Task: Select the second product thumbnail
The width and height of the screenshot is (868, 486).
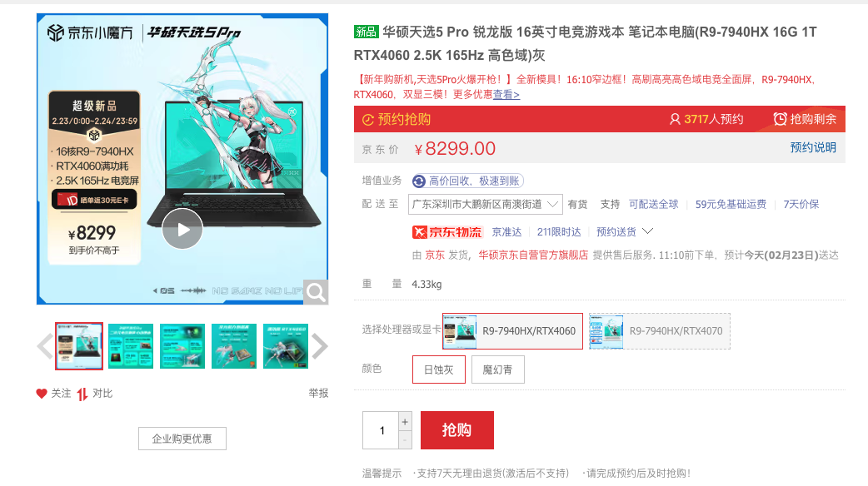Action: click(x=131, y=346)
